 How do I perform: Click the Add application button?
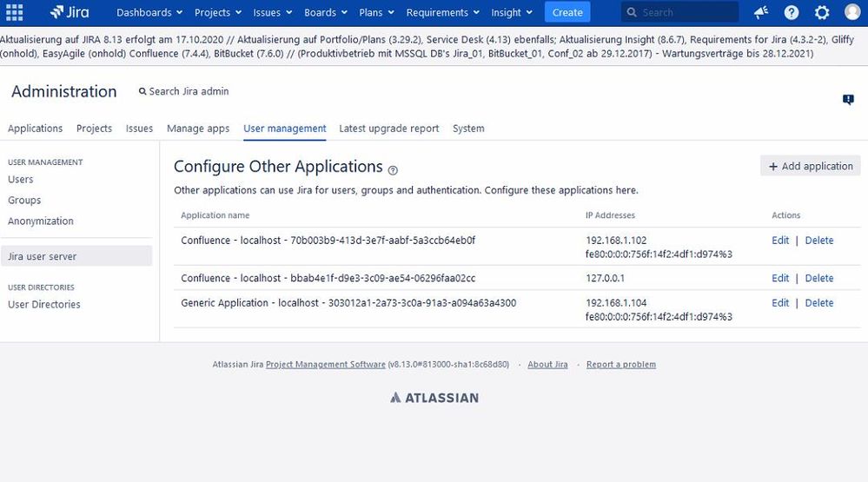pos(811,166)
